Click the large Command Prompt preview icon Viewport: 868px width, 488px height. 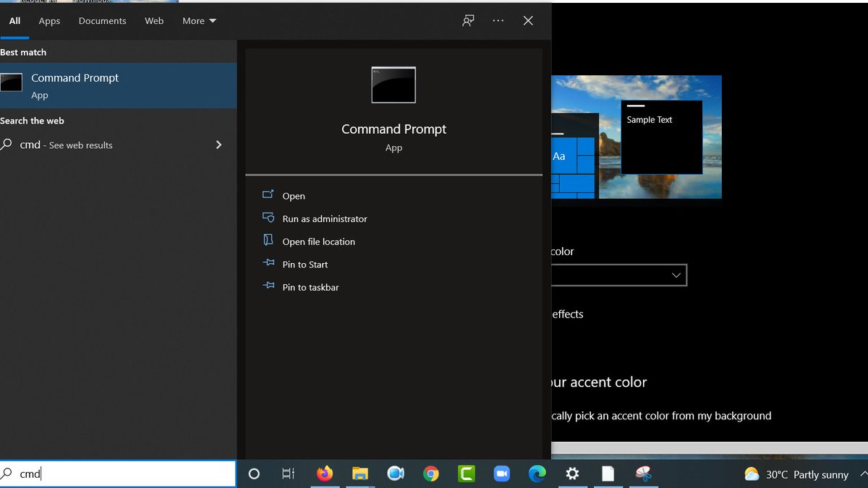click(x=393, y=85)
